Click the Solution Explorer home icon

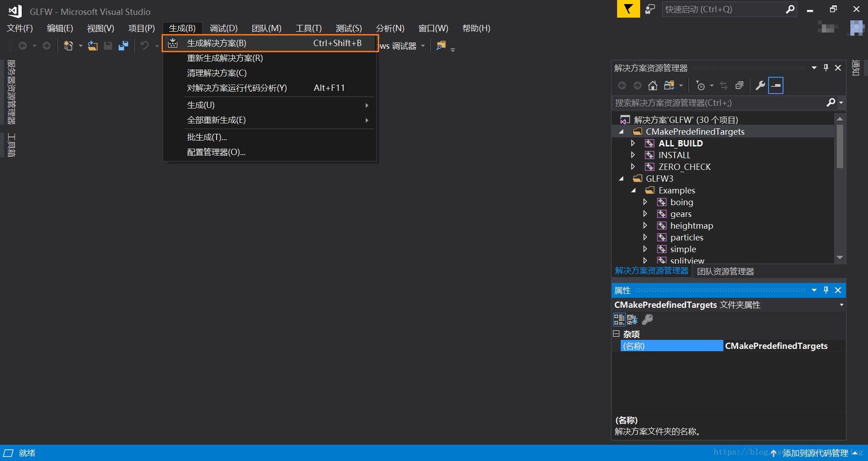[x=653, y=85]
